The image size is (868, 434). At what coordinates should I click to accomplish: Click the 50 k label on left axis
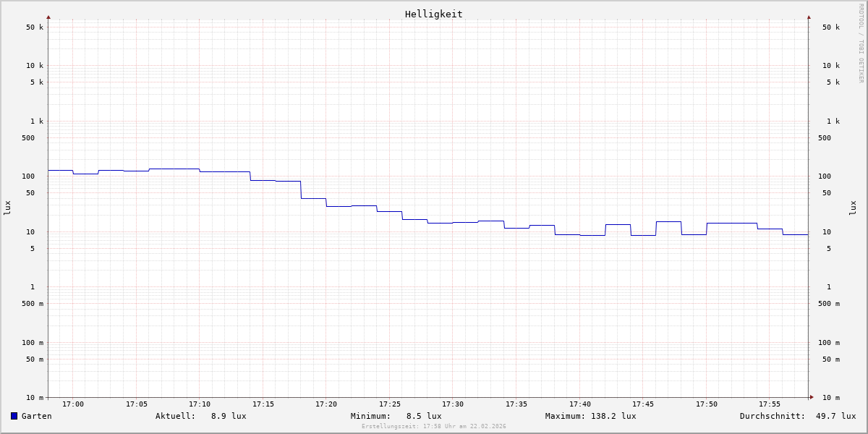coord(35,27)
